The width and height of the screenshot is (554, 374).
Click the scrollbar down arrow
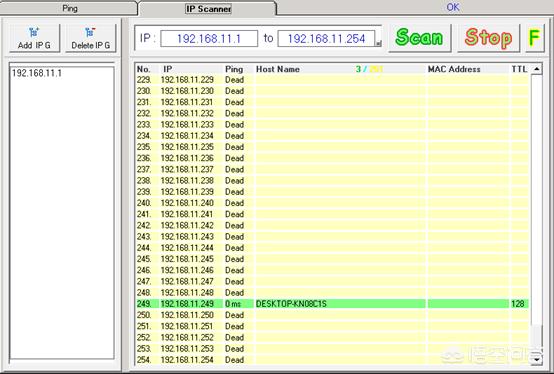point(537,360)
